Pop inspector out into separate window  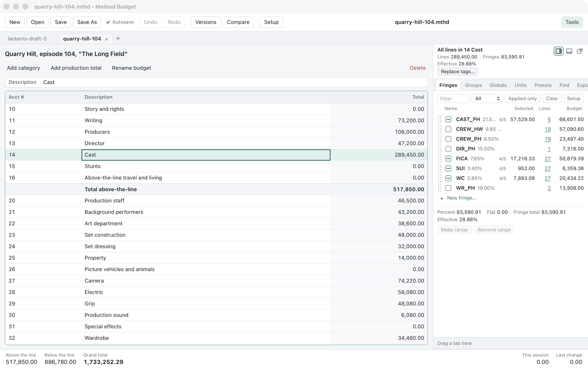(579, 51)
